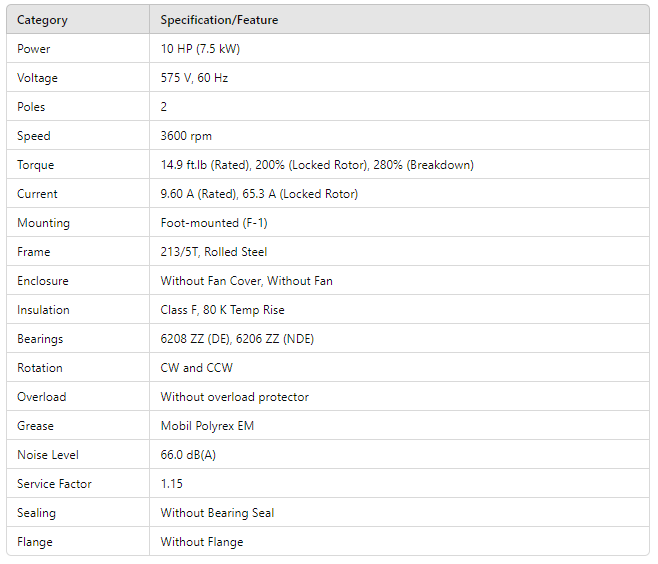Click the Enclosure row label
The width and height of the screenshot is (658, 564).
(x=43, y=281)
